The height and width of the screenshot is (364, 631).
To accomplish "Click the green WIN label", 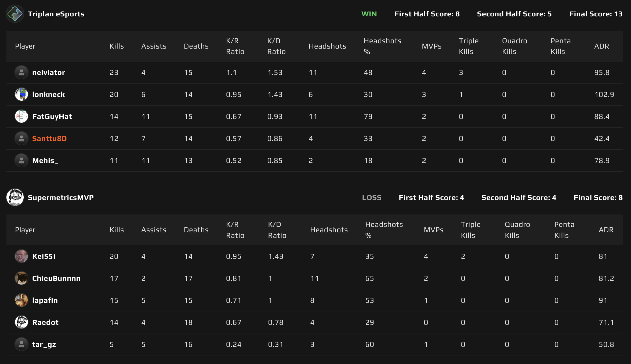I will [369, 14].
